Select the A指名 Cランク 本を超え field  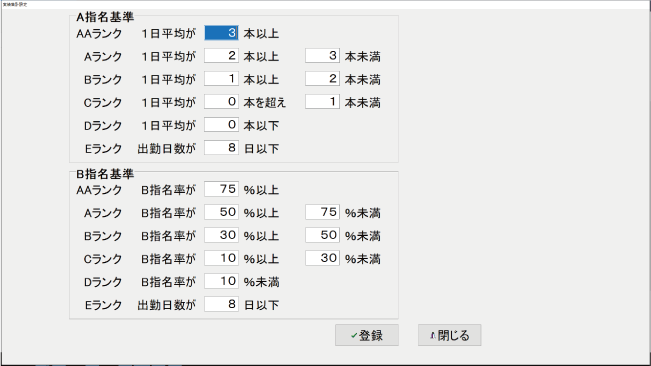(x=221, y=102)
